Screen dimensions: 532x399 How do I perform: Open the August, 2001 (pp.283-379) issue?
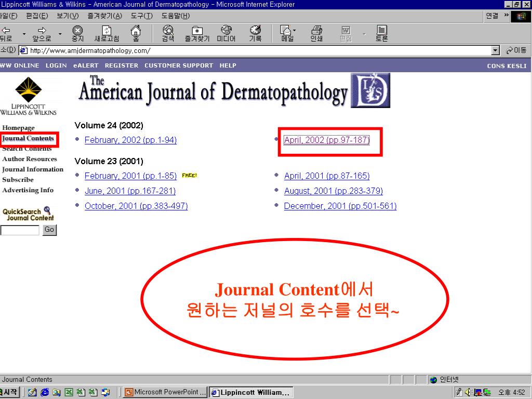tap(334, 191)
